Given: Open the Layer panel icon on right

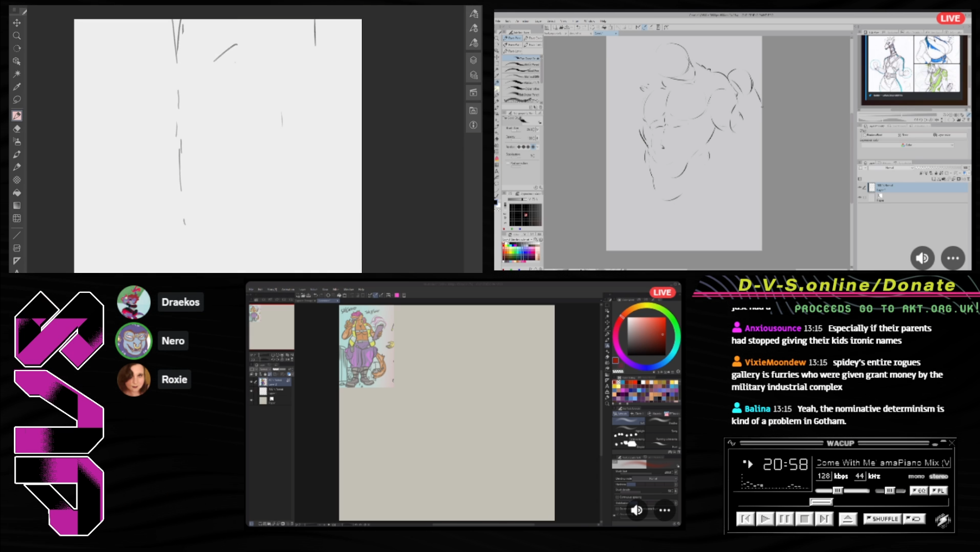Looking at the screenshot, I should pos(473,60).
